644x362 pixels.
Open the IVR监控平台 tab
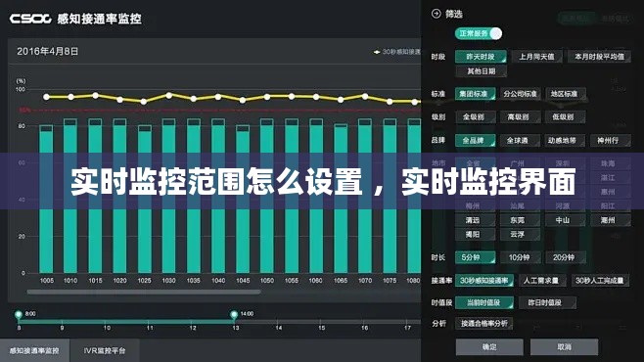105,351
